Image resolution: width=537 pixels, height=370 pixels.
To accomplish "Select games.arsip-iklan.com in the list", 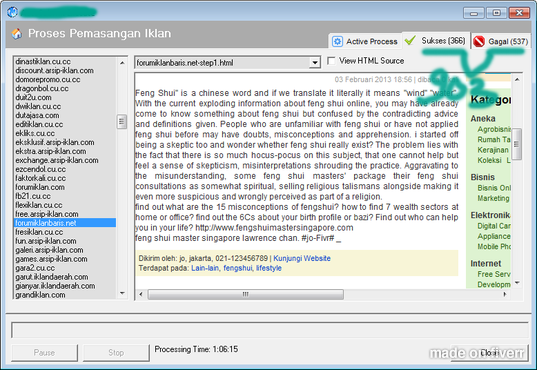I will 65,259.
